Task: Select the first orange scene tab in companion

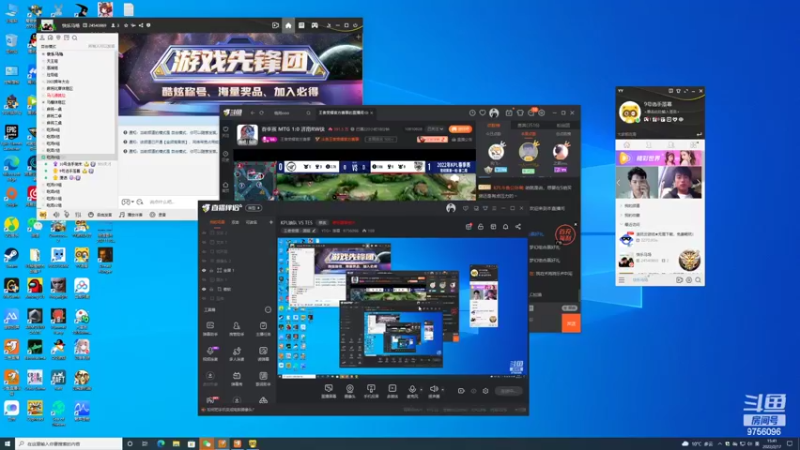Action: [217, 222]
